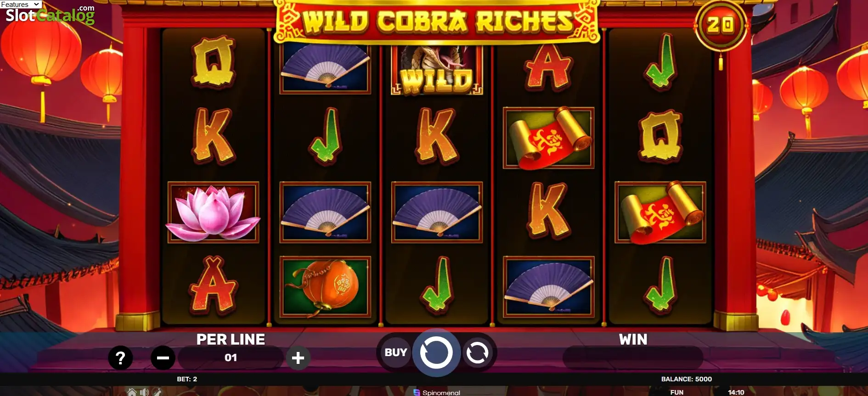
Task: Spin the reels with the main spin button
Action: coord(436,352)
